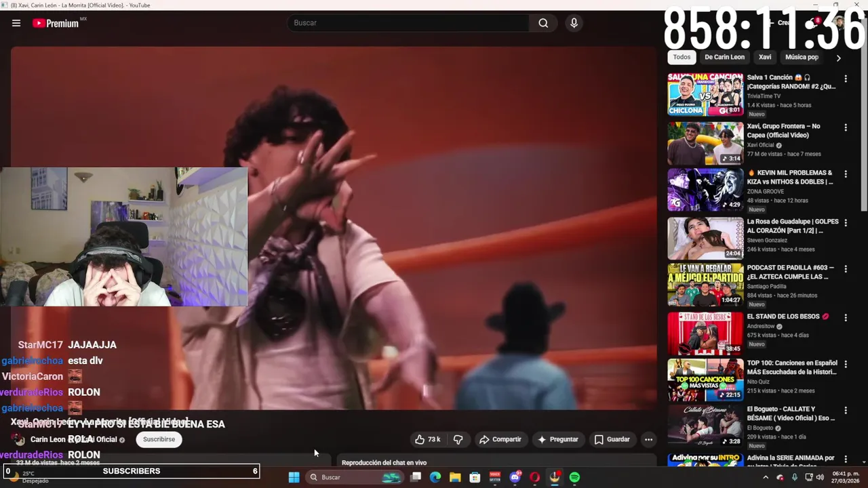Open Kevin Mil Problemas & Kiza video
The image size is (868, 488).
(x=705, y=190)
